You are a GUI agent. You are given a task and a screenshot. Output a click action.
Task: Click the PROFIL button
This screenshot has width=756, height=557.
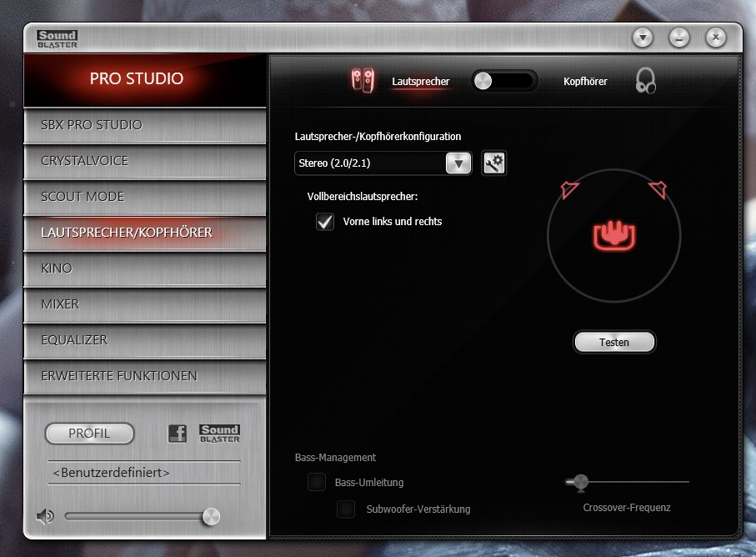tap(89, 434)
